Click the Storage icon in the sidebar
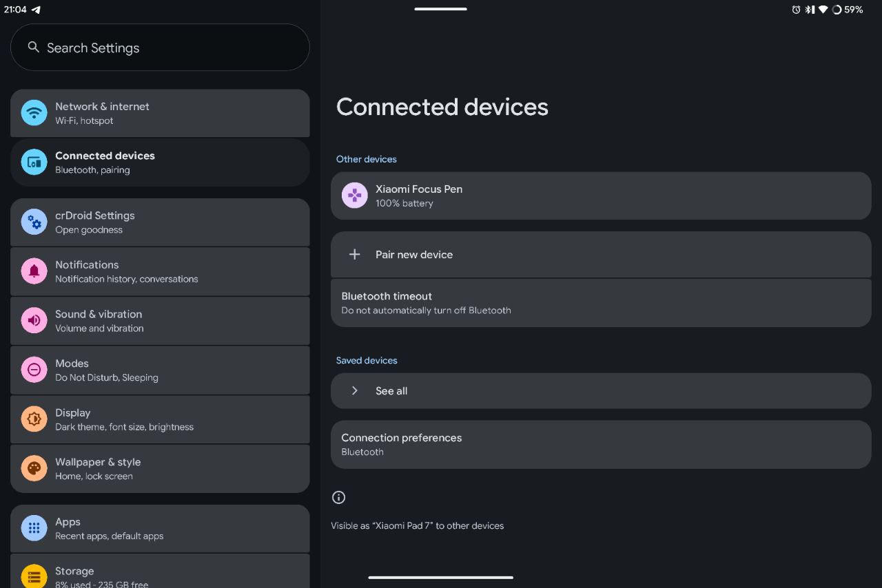 (34, 576)
